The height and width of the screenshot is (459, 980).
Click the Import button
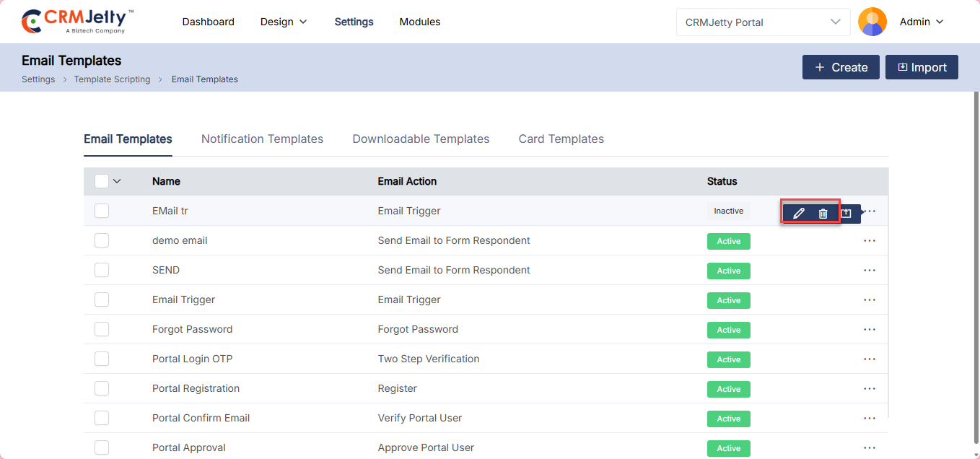point(922,67)
